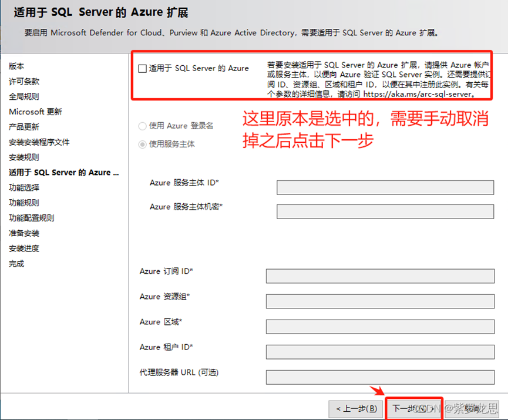
Task: Click the Azure 订阅 ID* label
Action: tap(166, 271)
